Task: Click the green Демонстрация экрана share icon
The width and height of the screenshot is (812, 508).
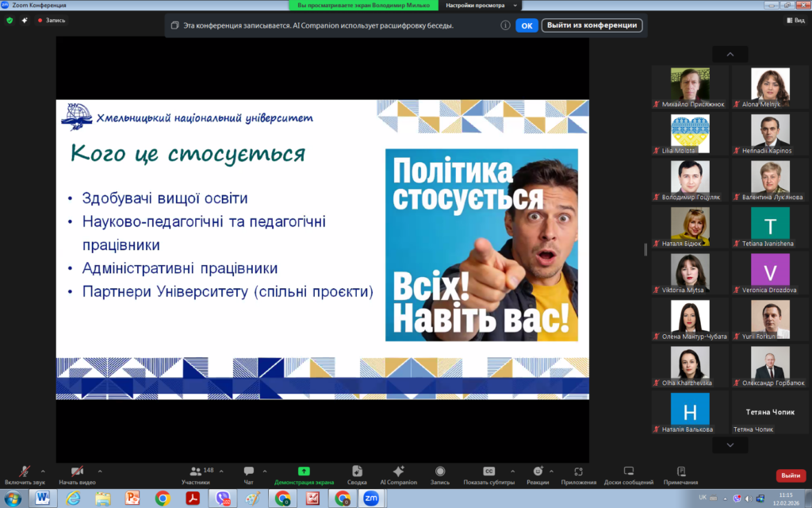Action: point(304,471)
